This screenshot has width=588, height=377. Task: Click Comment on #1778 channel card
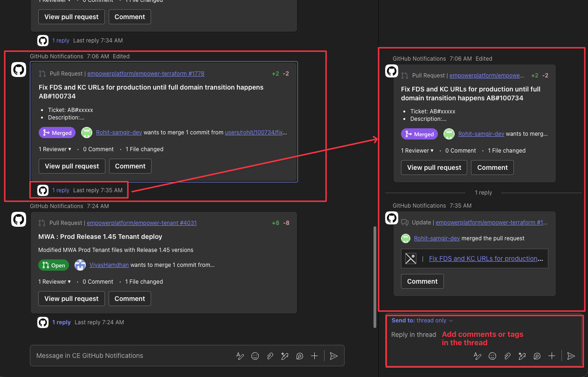point(130,166)
